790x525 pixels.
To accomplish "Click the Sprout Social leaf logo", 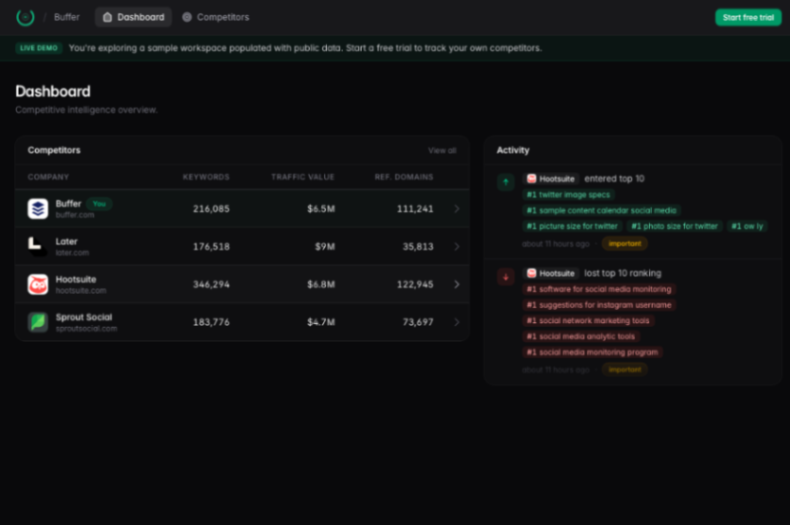I will point(38,322).
